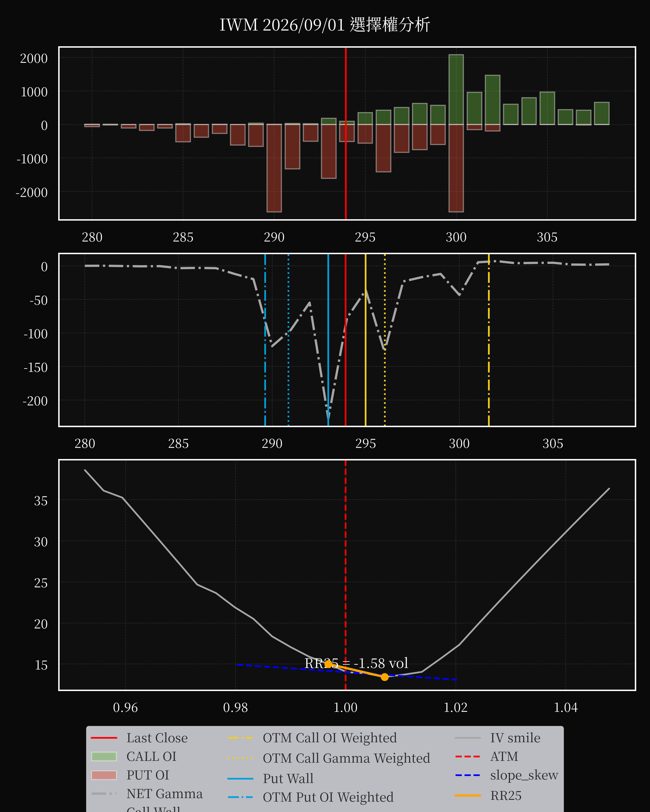The height and width of the screenshot is (812, 650).
Task: Click the "RR25 = -1.58 vol" annotation
Action: click(x=356, y=663)
